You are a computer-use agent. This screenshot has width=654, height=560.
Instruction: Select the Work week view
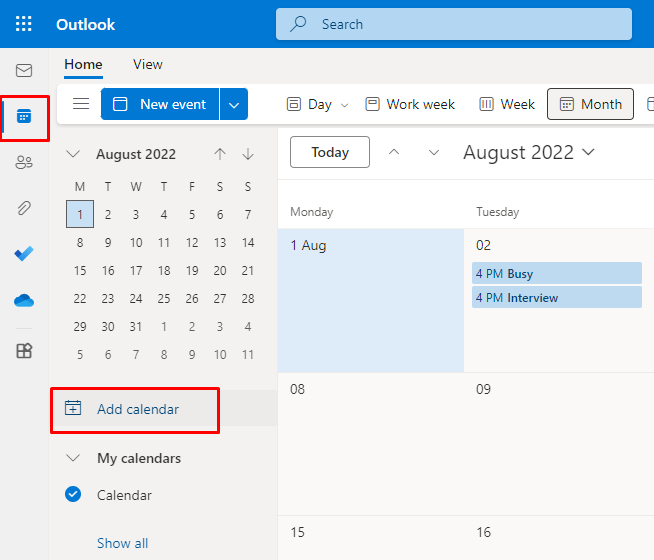click(x=410, y=104)
